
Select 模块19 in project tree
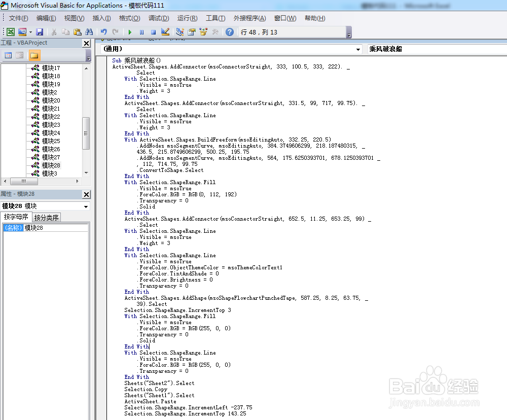51,84
